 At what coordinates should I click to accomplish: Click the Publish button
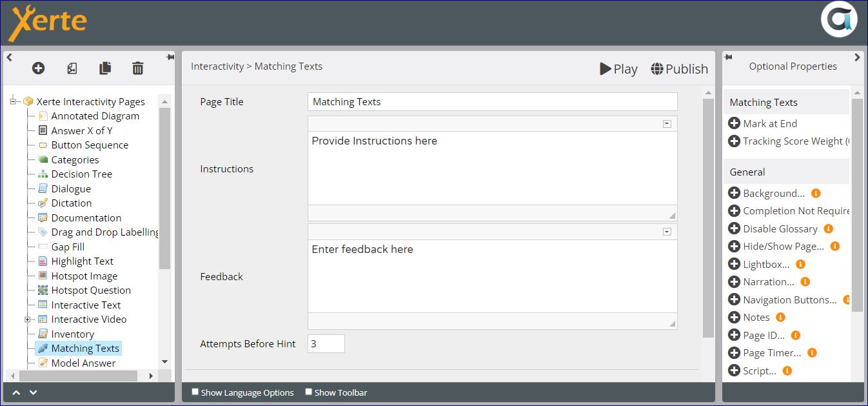click(679, 69)
